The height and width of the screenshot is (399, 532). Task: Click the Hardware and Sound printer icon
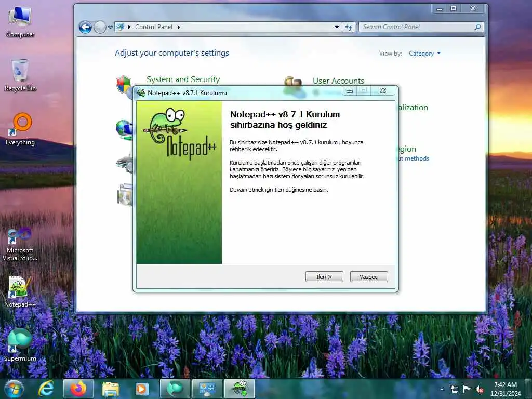[x=125, y=164]
